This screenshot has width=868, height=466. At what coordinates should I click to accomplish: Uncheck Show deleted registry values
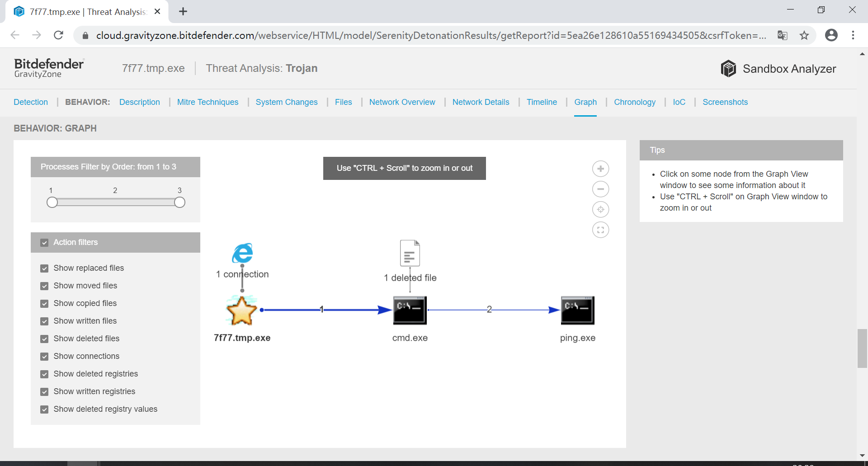click(44, 410)
